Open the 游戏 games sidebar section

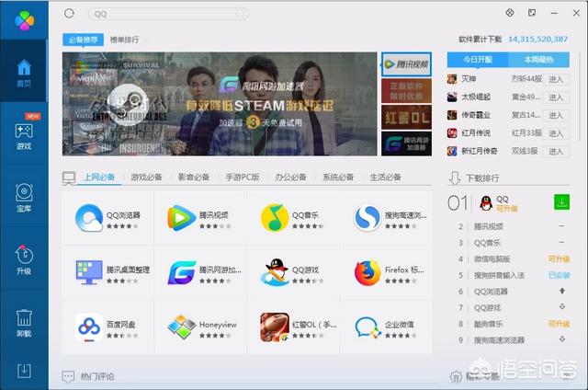pos(24,136)
